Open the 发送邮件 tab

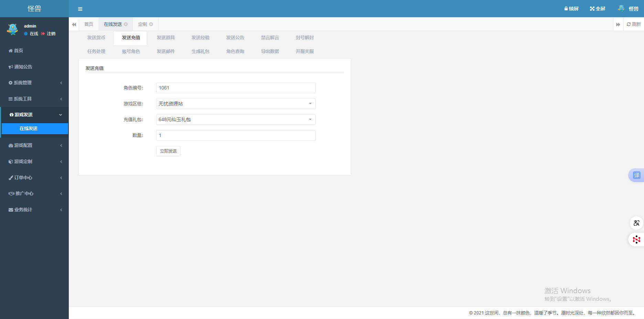pos(165,51)
